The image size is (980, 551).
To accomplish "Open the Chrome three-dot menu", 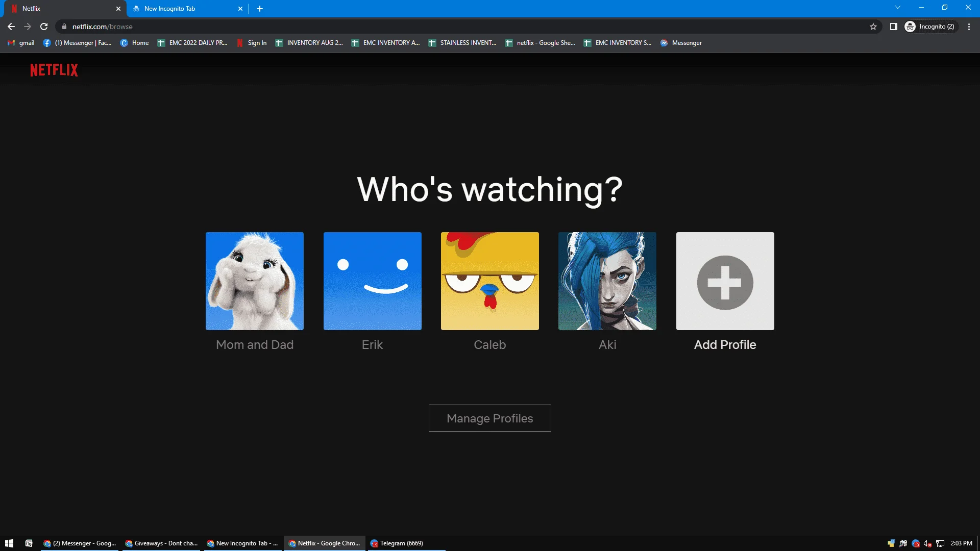I will 969,27.
